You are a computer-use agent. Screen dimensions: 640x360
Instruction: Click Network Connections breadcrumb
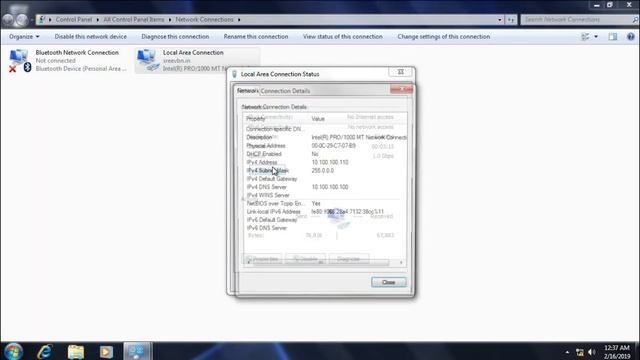[x=204, y=20]
